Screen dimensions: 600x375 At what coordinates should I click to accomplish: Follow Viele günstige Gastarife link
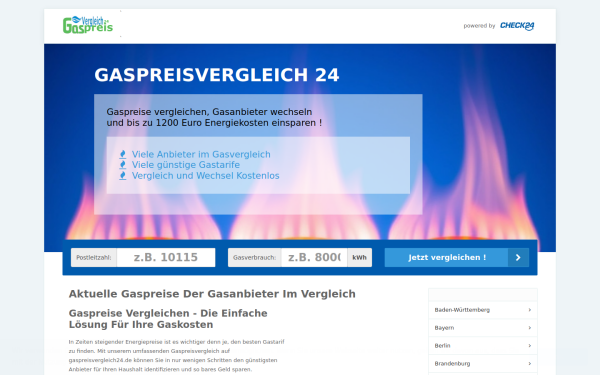186,165
